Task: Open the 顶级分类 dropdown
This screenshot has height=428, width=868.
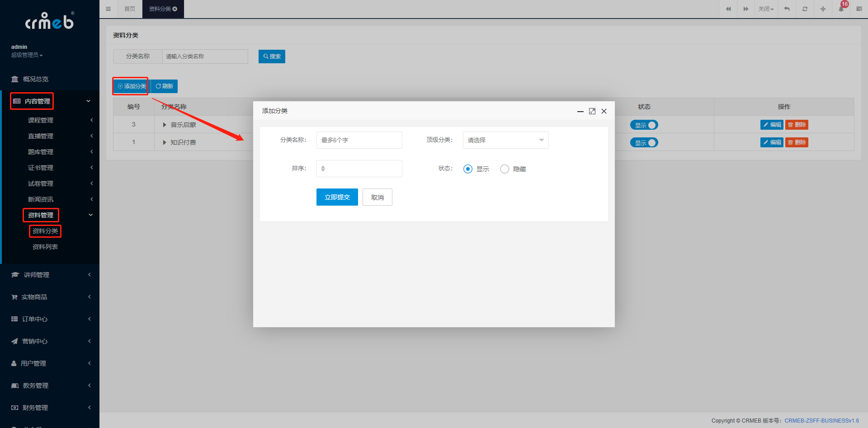Action: 505,140
